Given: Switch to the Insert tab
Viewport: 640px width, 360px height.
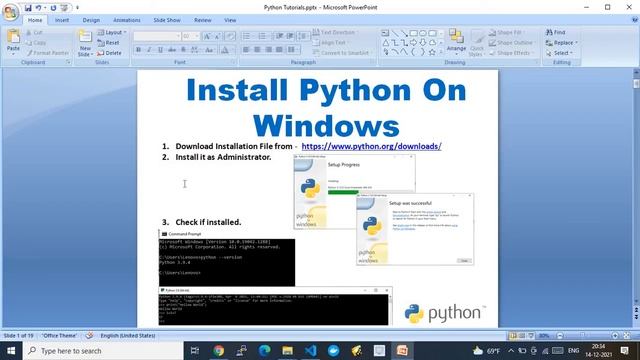Looking at the screenshot, I should coord(62,20).
